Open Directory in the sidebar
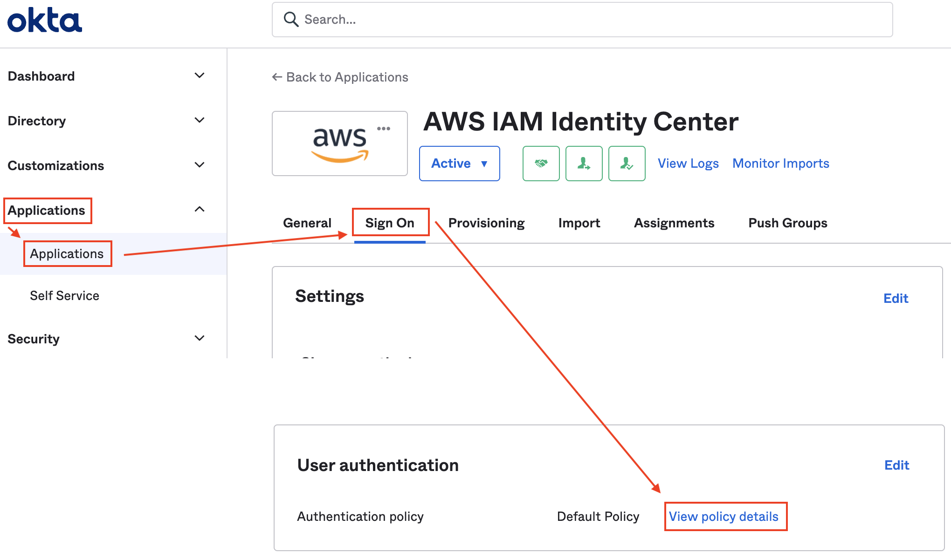951x560 pixels. point(37,121)
